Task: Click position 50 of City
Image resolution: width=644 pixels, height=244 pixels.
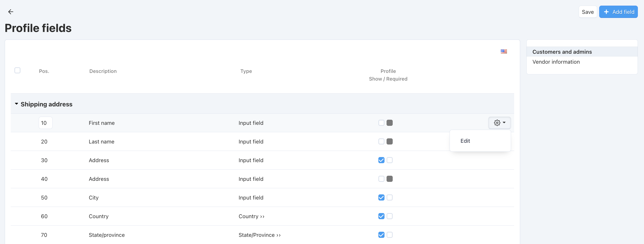Action: 44,198
